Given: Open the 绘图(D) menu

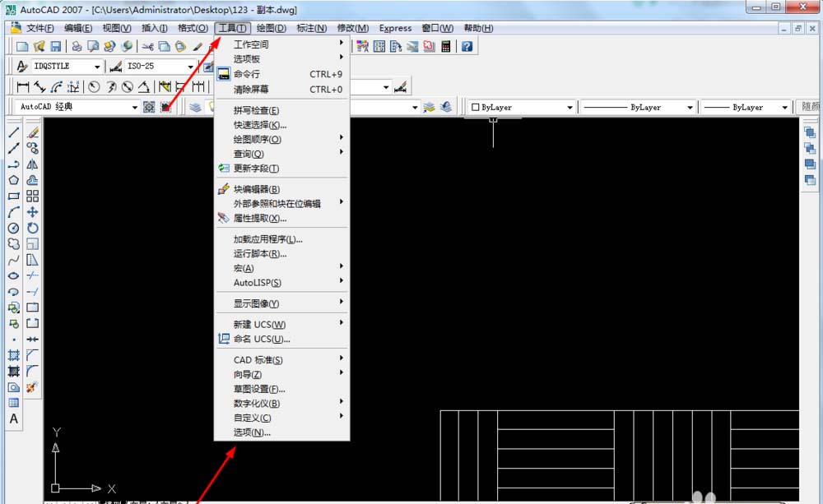Looking at the screenshot, I should pos(271,28).
